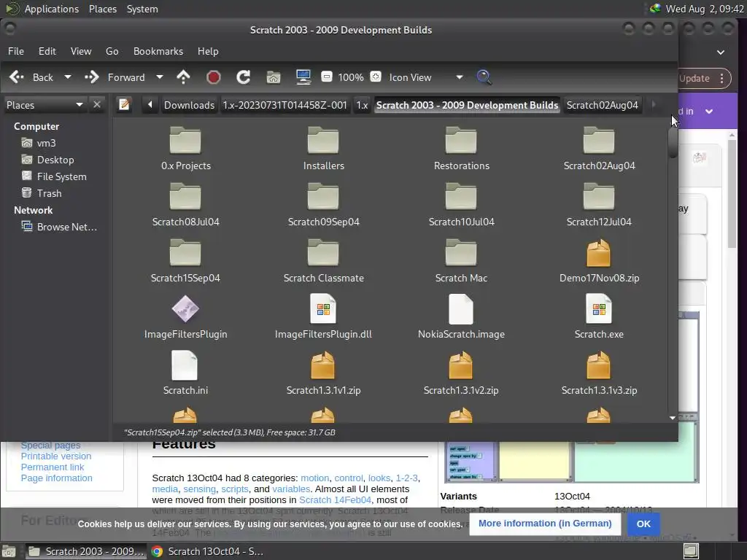Select the Installers folder

coord(323,149)
